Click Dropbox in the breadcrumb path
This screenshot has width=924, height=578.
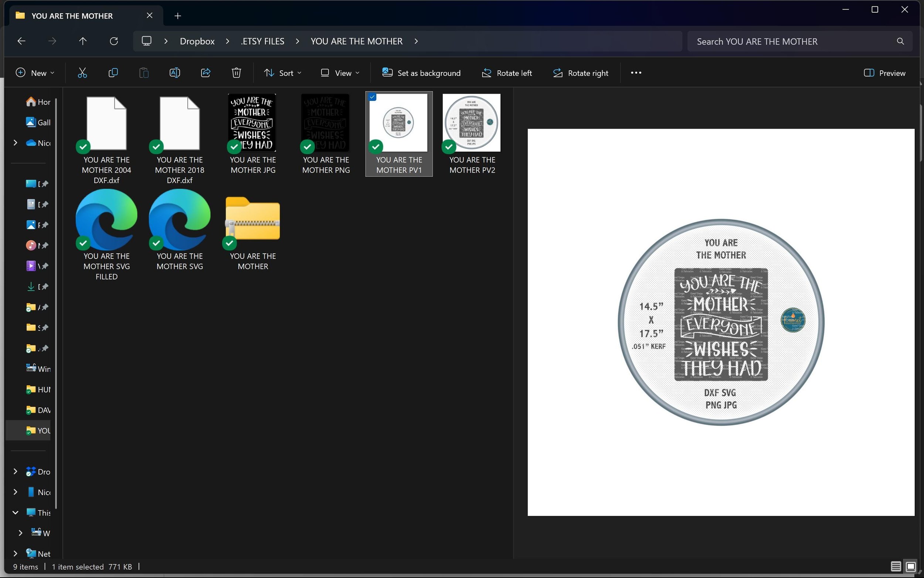(197, 41)
